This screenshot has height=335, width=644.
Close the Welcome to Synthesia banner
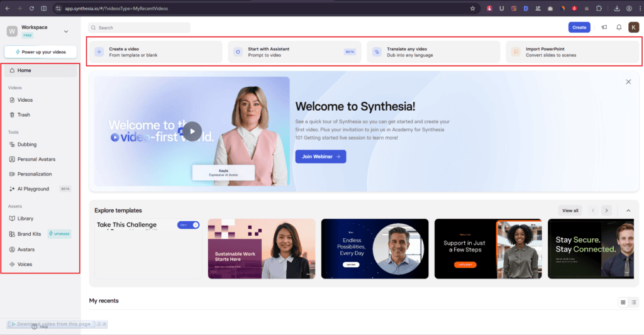point(628,82)
